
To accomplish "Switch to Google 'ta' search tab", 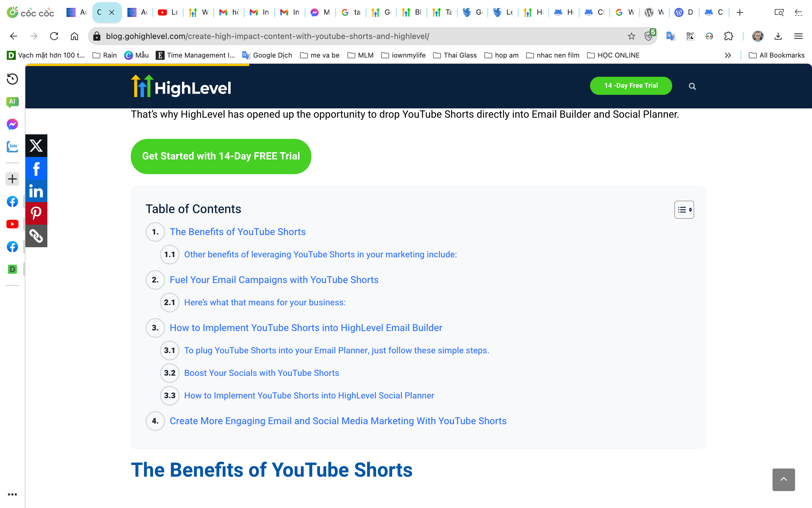I will pyautogui.click(x=350, y=12).
